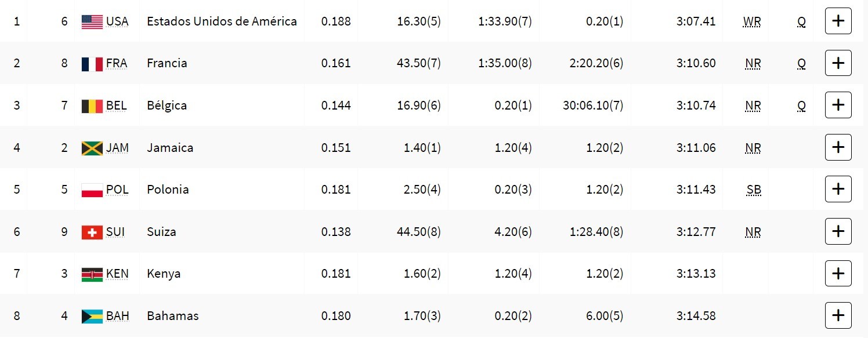Expand the Francia row with plus button
868x338 pixels.
(838, 63)
